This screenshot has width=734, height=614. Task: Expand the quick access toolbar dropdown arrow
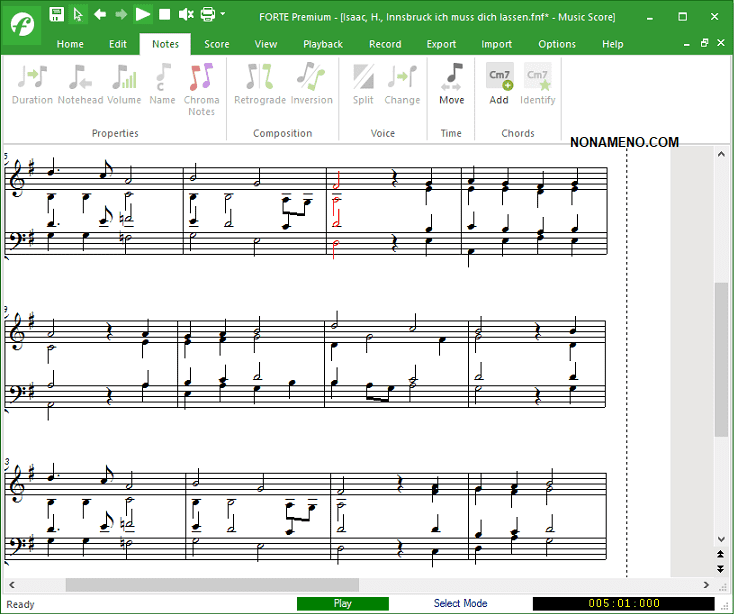[x=223, y=14]
